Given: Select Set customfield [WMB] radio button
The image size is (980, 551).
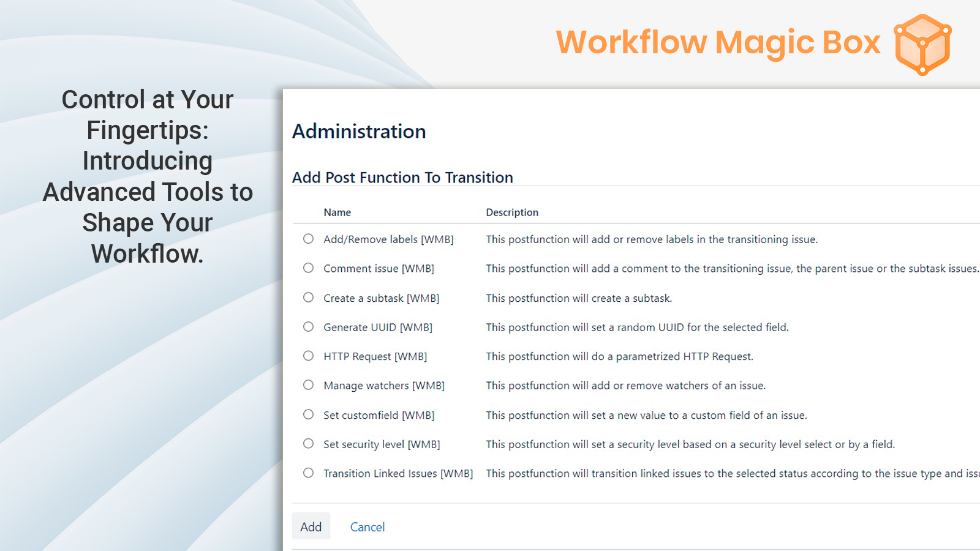Looking at the screenshot, I should point(308,414).
